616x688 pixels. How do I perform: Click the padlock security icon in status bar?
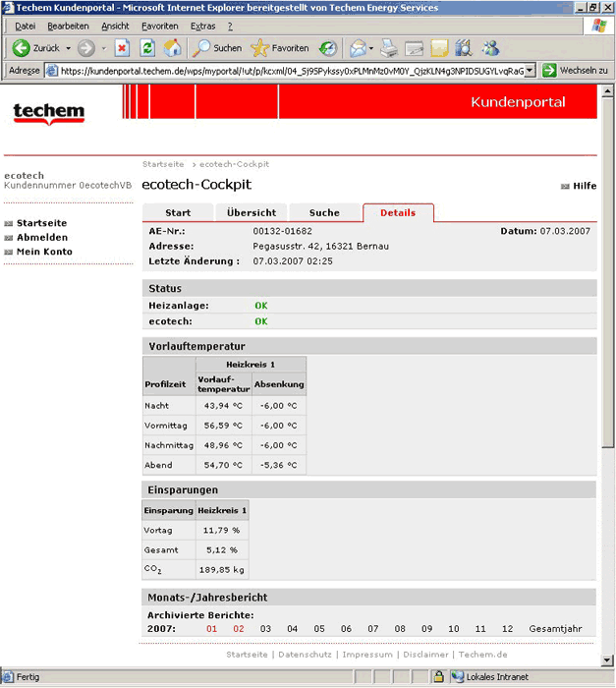click(x=438, y=676)
